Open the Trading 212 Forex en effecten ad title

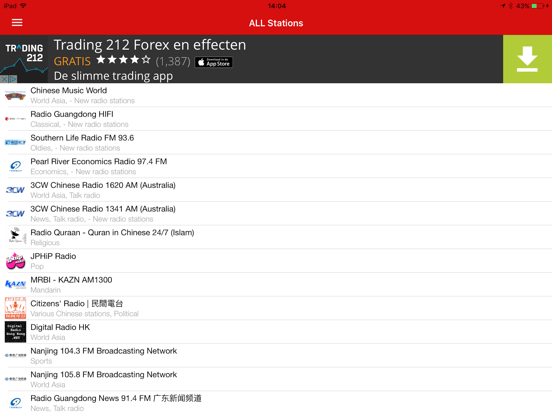click(x=150, y=45)
